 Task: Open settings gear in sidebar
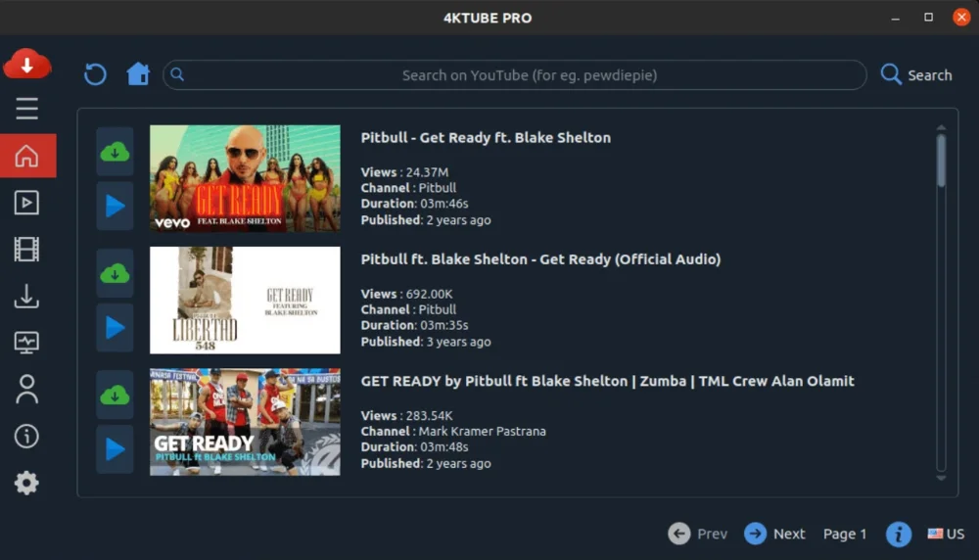click(x=26, y=483)
